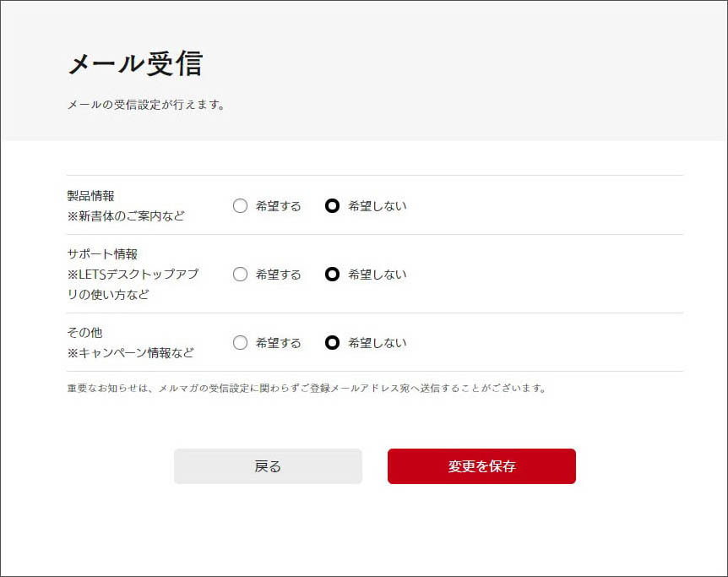The height and width of the screenshot is (577, 728).
Task: Click the ※LETSデスクトップアプリ note text
Action: coord(133,275)
